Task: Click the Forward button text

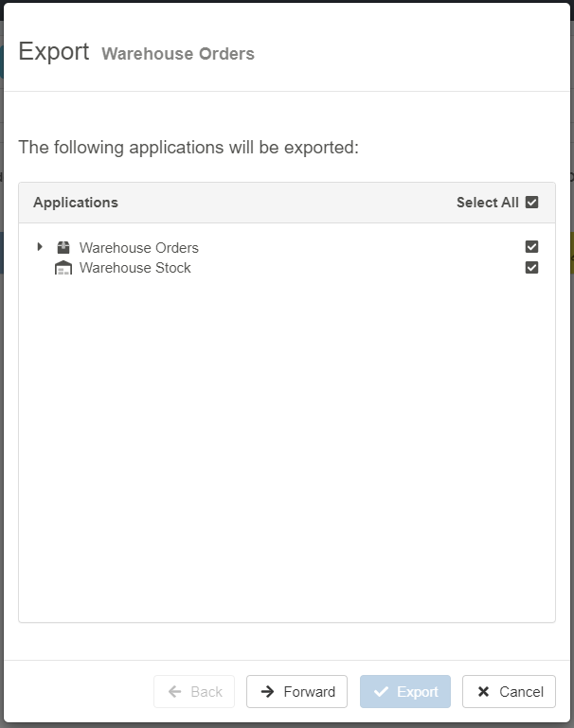Action: tap(309, 692)
